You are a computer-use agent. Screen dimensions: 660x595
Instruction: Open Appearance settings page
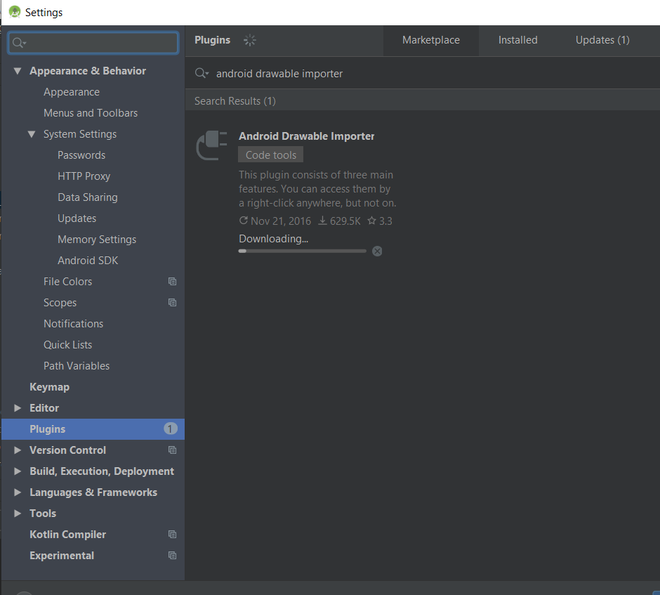tap(72, 92)
